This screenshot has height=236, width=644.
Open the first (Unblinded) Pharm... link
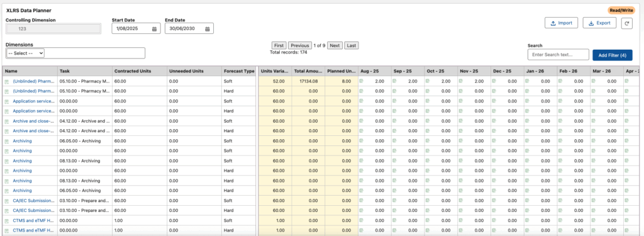tap(34, 81)
